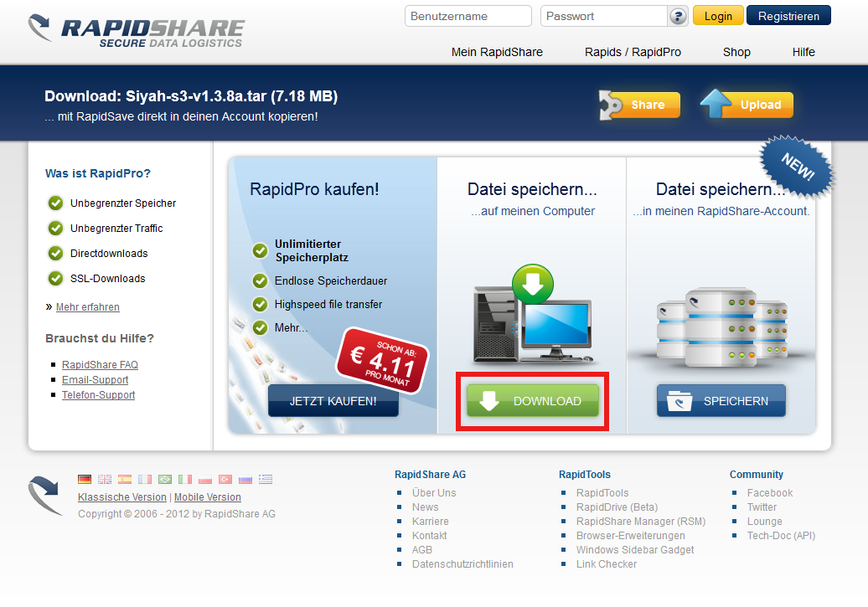Open the AGB footer link
The image size is (868, 607).
click(421, 549)
